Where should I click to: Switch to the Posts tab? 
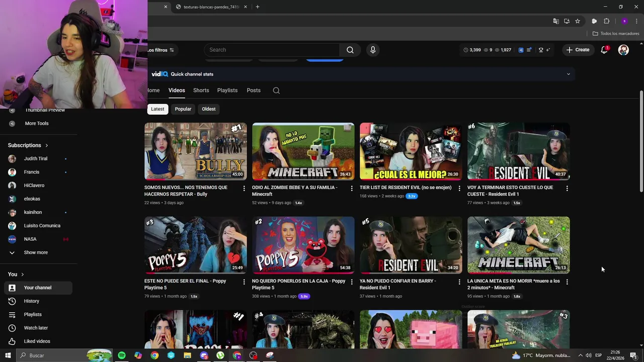click(254, 90)
